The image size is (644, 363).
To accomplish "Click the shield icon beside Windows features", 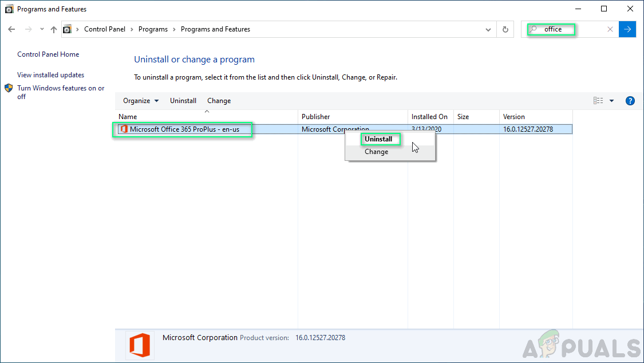I will point(9,88).
